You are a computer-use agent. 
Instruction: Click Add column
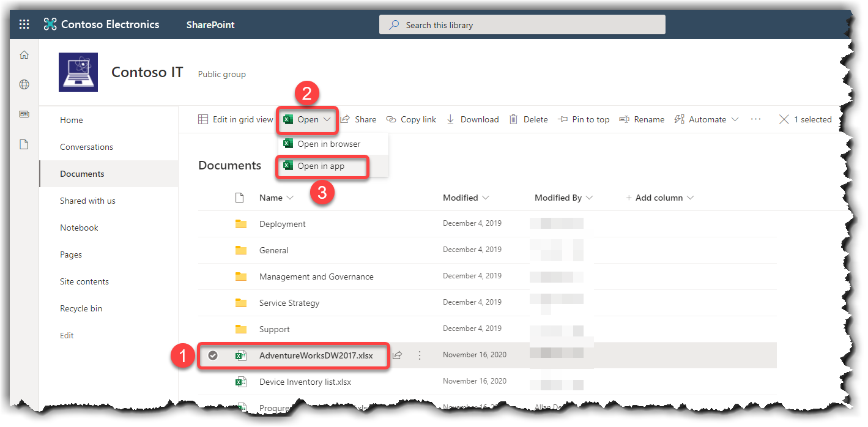tap(660, 198)
